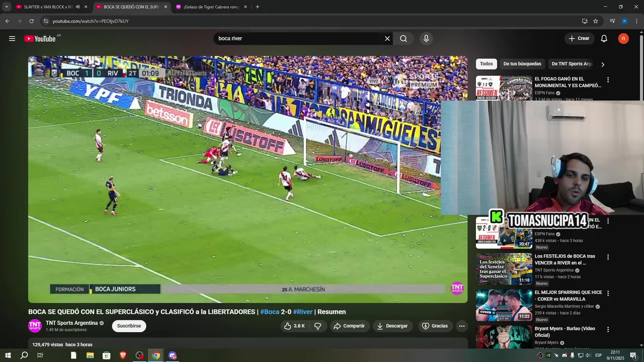Open options for Los FESTEJOS de BOCA video
The height and width of the screenshot is (362, 644).
(608, 257)
